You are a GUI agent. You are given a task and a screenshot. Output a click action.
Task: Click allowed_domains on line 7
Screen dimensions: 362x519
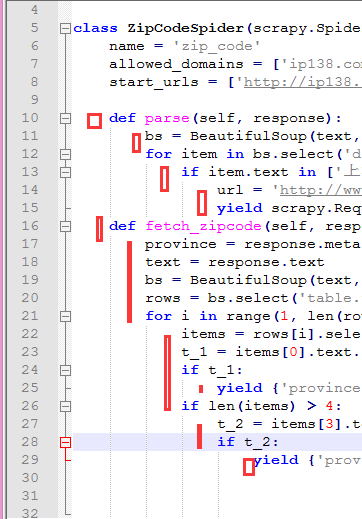pyautogui.click(x=176, y=64)
